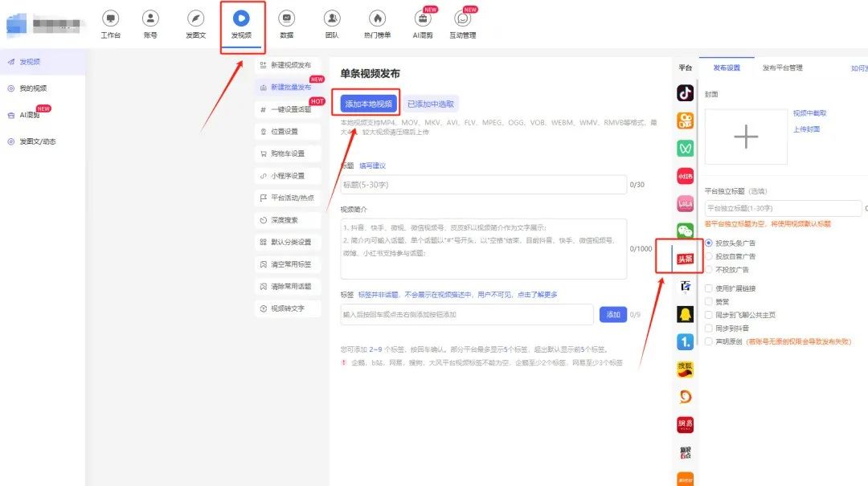Click the cover plus upload box
Viewport: 868px width, 486px height.
[746, 137]
